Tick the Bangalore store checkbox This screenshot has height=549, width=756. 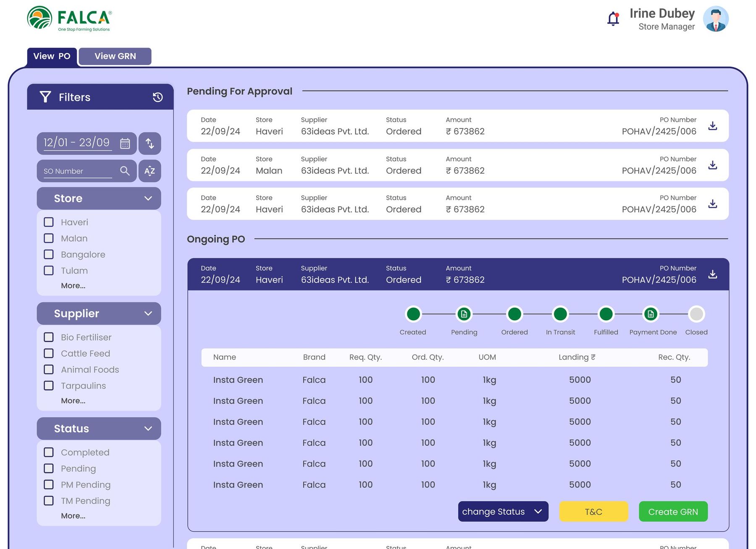[49, 254]
